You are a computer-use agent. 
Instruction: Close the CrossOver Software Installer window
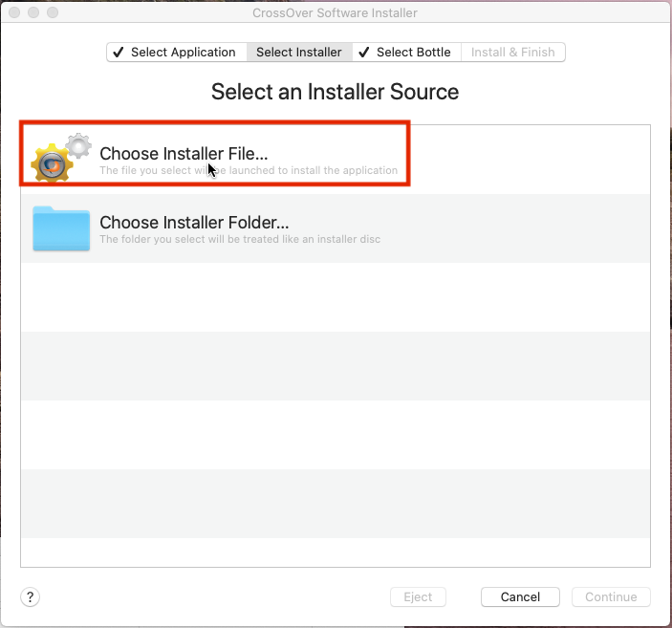(14, 12)
